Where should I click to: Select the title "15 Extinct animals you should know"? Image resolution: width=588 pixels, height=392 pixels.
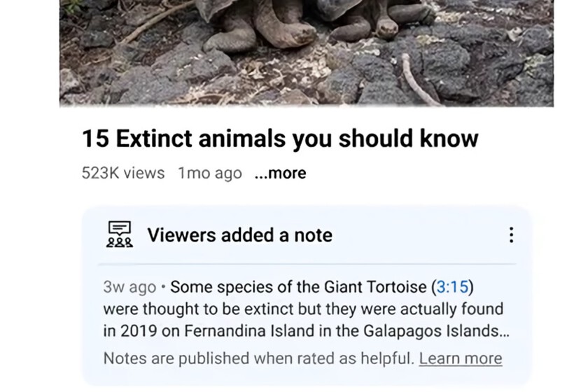pyautogui.click(x=280, y=138)
